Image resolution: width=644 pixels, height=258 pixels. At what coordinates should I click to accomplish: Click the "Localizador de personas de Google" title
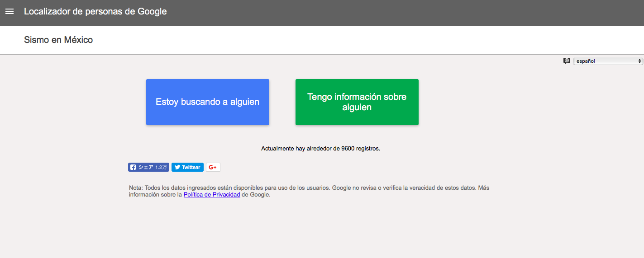tap(95, 12)
